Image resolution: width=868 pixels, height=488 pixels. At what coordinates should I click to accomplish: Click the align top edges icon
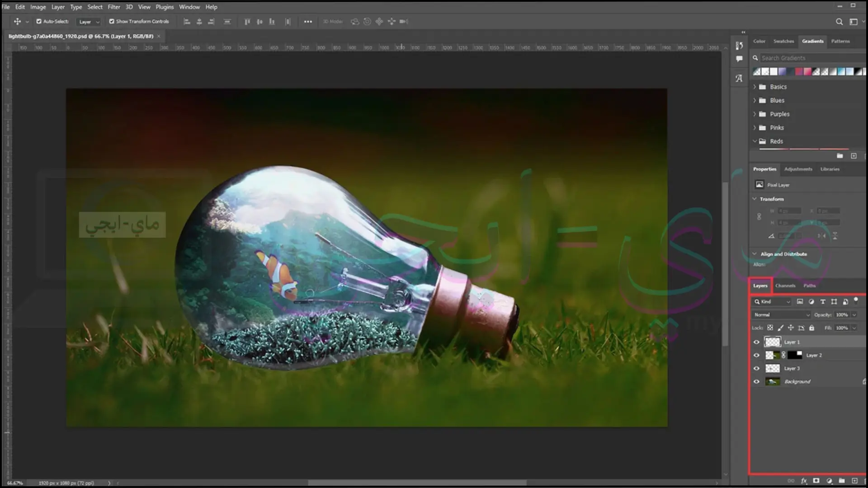click(247, 21)
